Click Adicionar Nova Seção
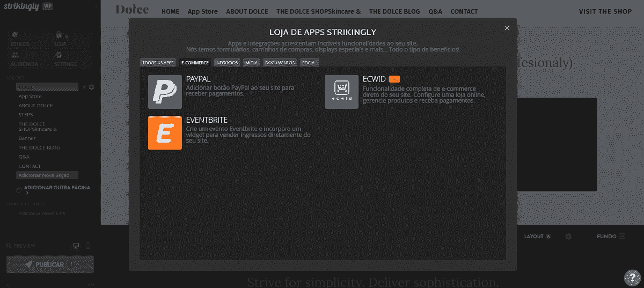 (x=47, y=175)
